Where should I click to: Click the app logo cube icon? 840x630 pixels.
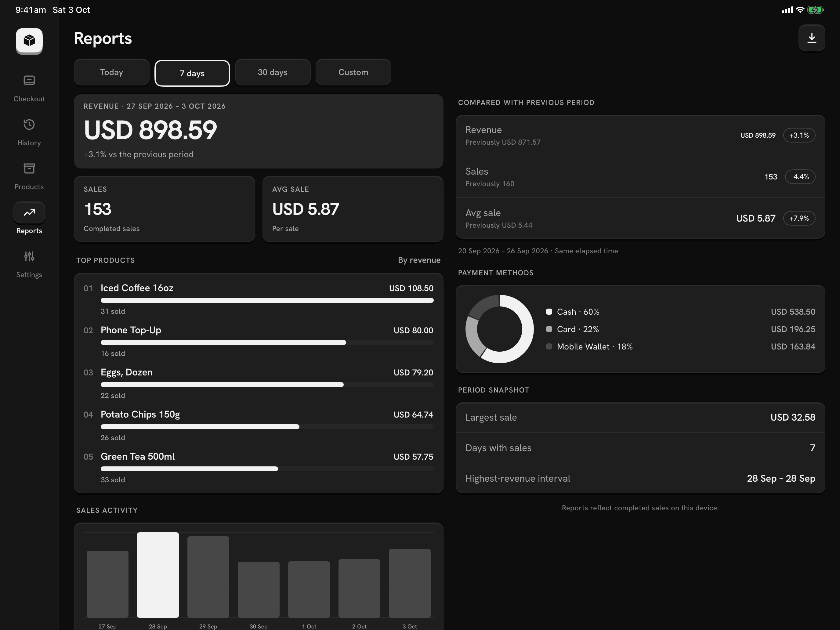tap(29, 41)
